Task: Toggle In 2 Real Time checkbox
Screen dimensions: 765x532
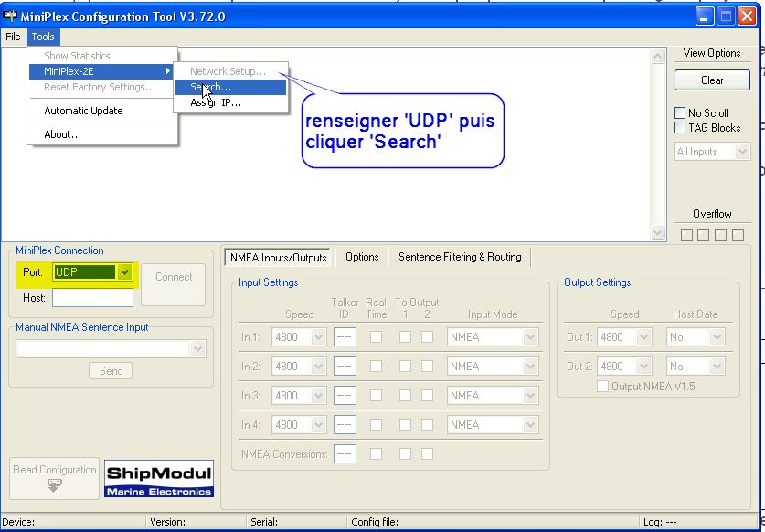Action: 376,366
